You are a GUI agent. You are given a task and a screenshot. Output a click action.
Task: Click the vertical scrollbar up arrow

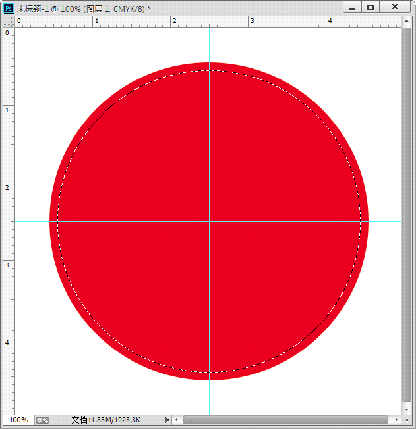[406, 21]
